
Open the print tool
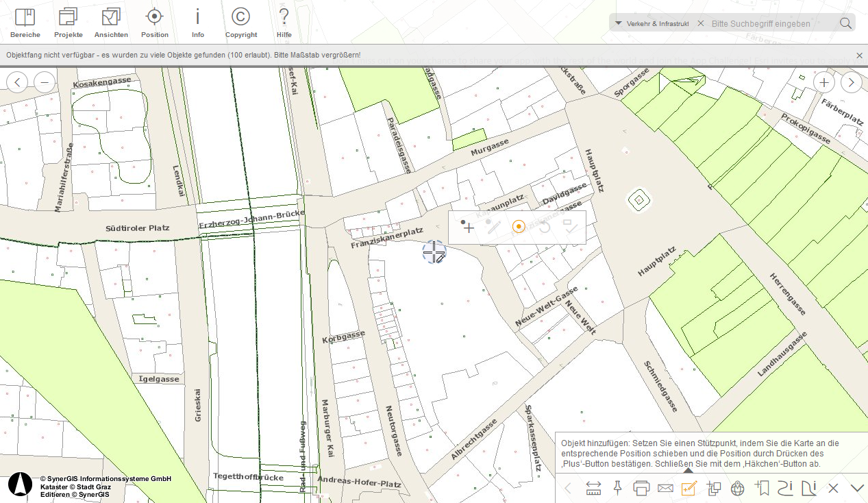[x=641, y=488]
